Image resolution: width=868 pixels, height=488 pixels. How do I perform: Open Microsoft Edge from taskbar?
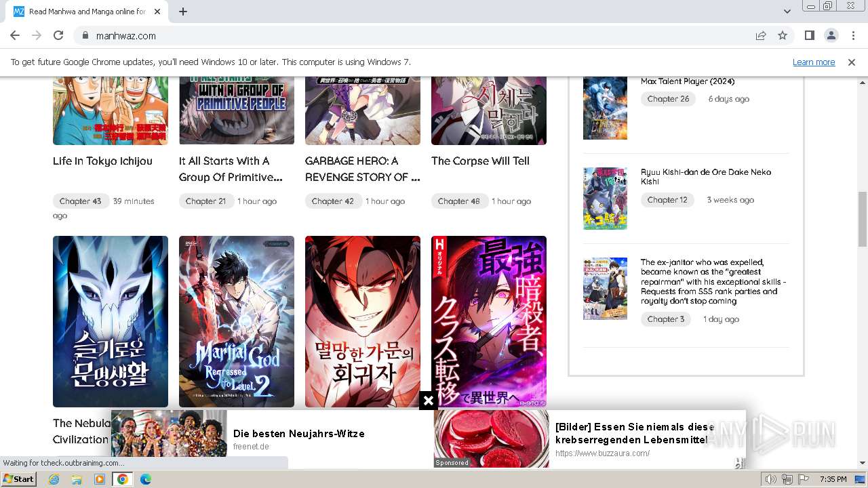146,479
